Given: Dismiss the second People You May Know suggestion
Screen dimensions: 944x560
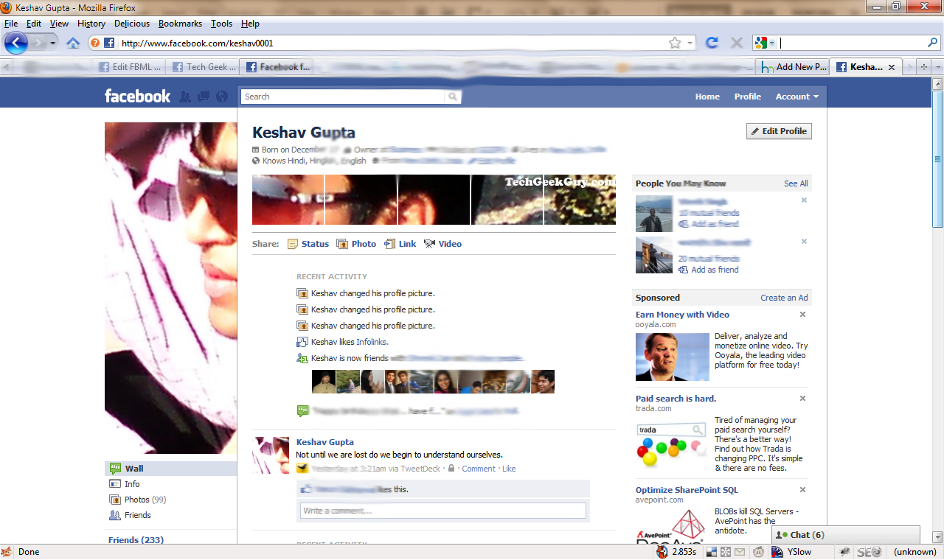Looking at the screenshot, I should coord(804,242).
